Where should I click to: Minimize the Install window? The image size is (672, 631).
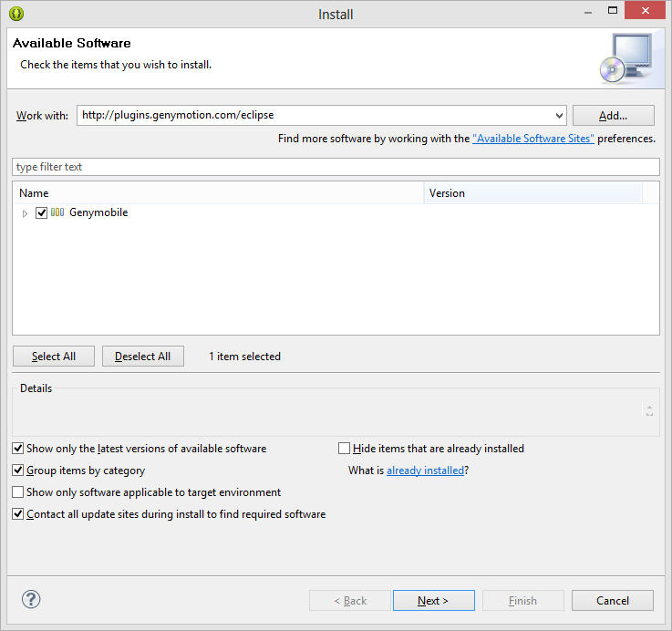click(588, 12)
